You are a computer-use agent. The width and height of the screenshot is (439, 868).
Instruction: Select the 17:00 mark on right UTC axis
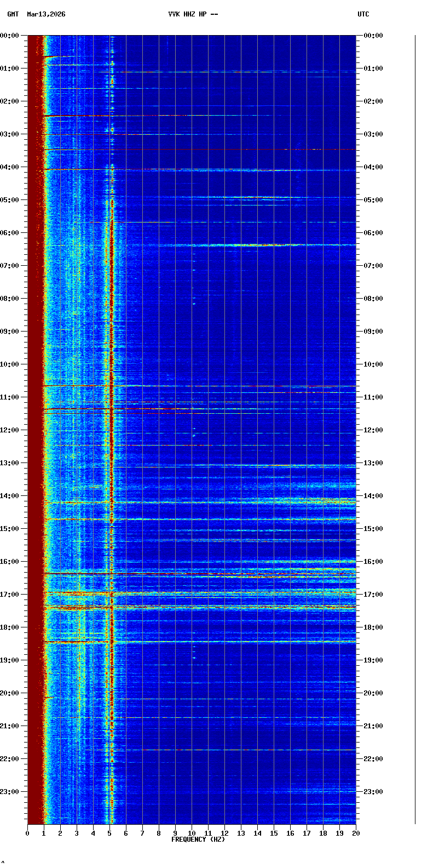(373, 595)
